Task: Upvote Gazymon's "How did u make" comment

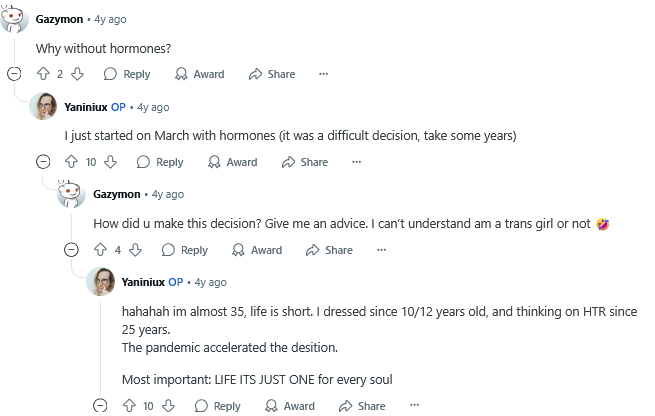Action: (x=99, y=250)
